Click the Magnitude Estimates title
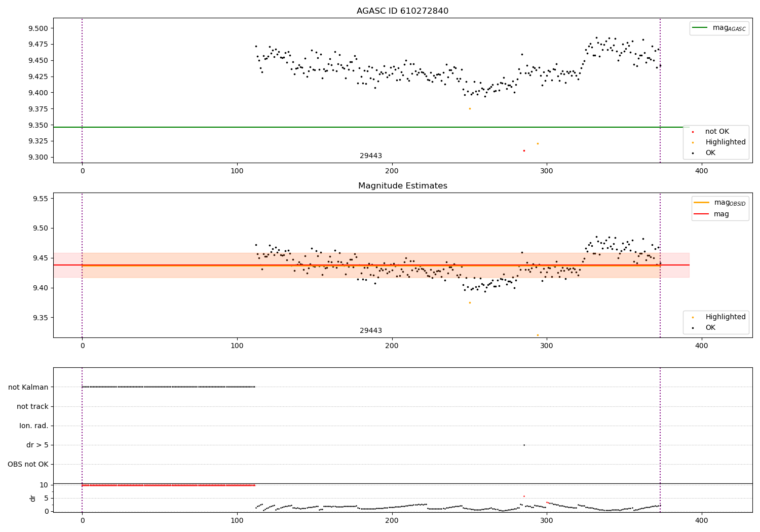 point(402,186)
